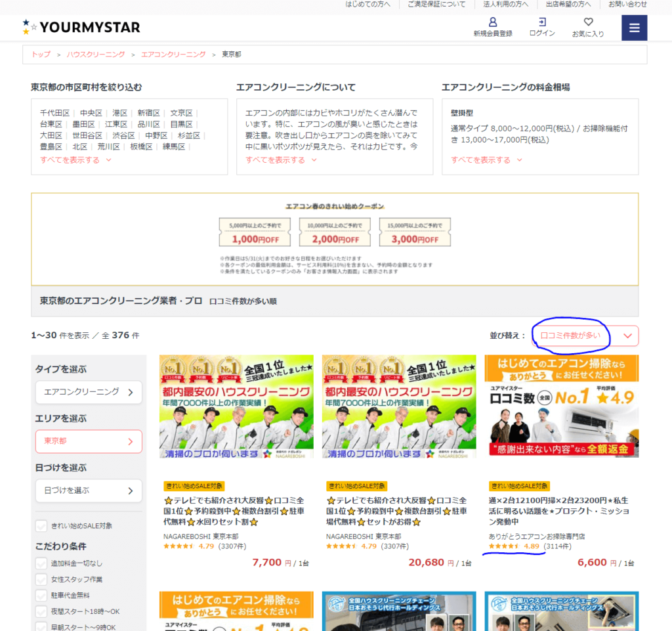Select 新宿区 ward link
Image resolution: width=672 pixels, height=631 pixels.
[149, 113]
